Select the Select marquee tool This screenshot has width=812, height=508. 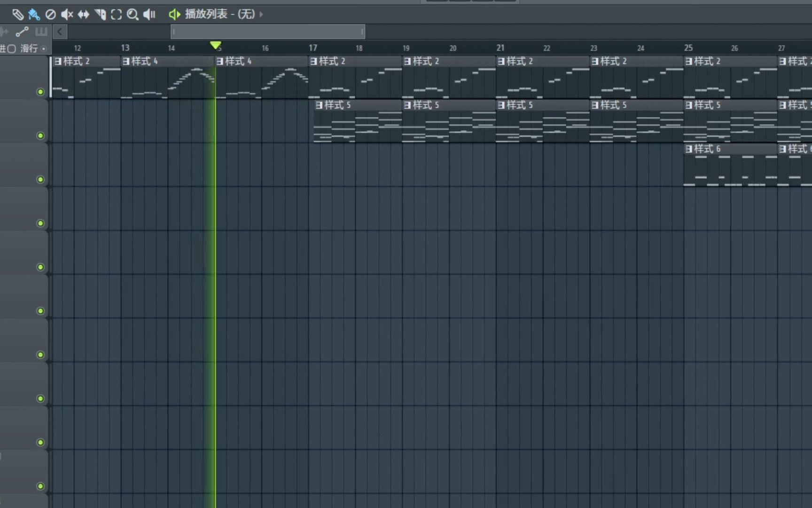tap(116, 15)
